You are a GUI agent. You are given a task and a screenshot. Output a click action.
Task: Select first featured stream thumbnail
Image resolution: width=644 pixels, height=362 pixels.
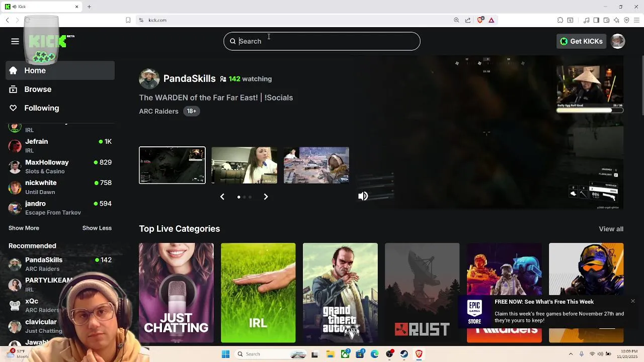click(172, 165)
